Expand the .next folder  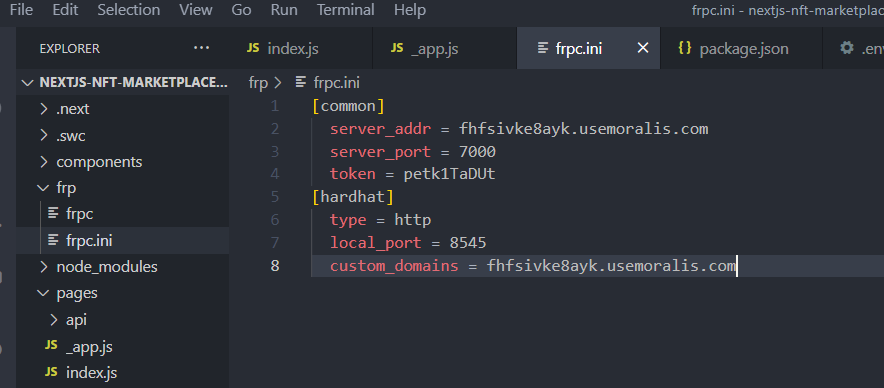pos(122,109)
